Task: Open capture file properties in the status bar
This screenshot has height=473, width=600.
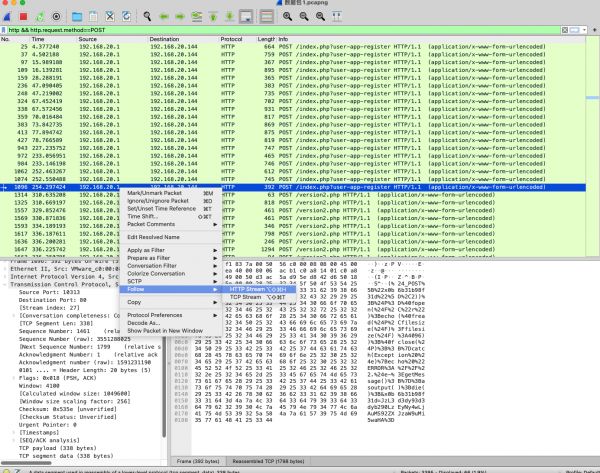Action: (x=17, y=471)
